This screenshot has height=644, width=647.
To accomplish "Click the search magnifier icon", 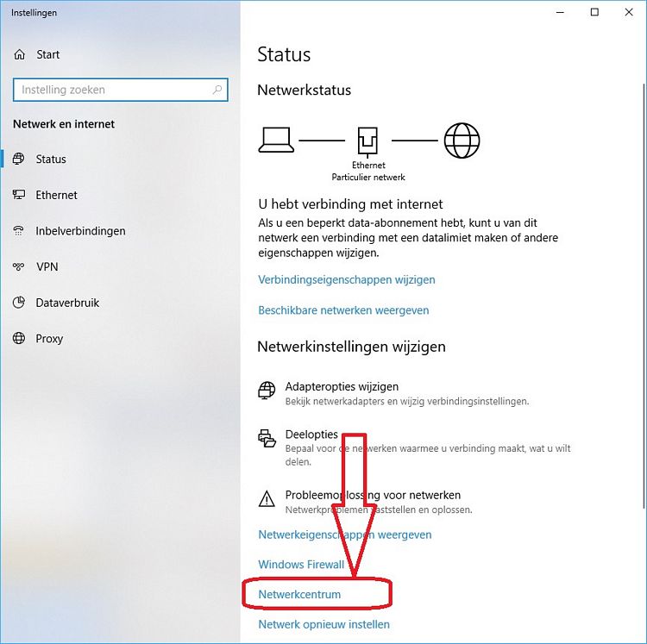I will point(217,90).
